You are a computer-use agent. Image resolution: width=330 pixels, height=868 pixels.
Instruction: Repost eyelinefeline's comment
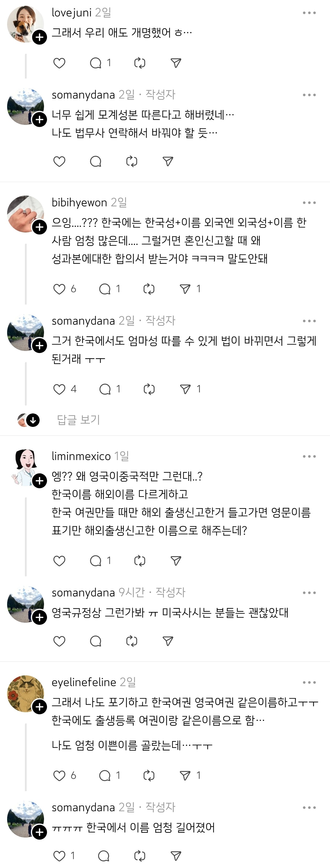pyautogui.click(x=149, y=775)
